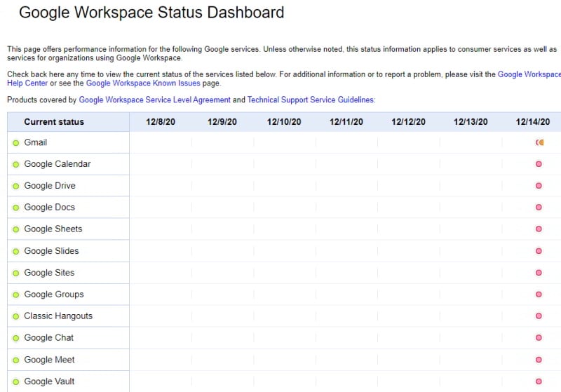561x392 pixels.
Task: Click the 12/8/20 date column header
Action: click(161, 122)
